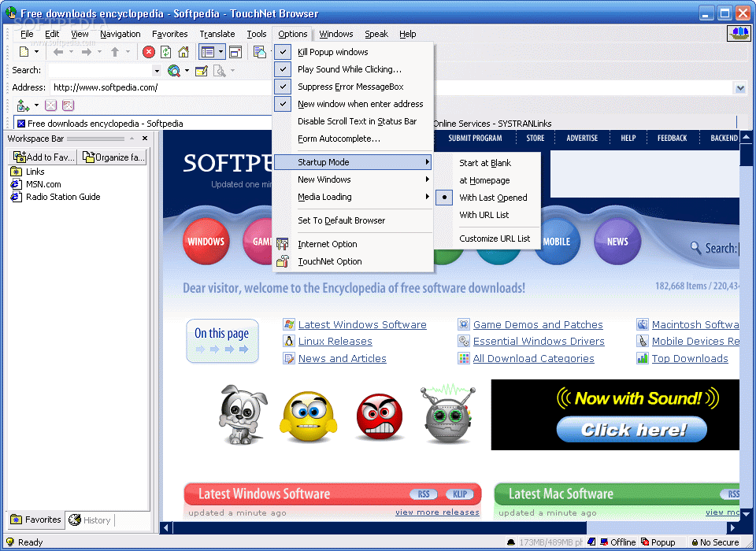Click the Back arrow icon

click(x=58, y=52)
